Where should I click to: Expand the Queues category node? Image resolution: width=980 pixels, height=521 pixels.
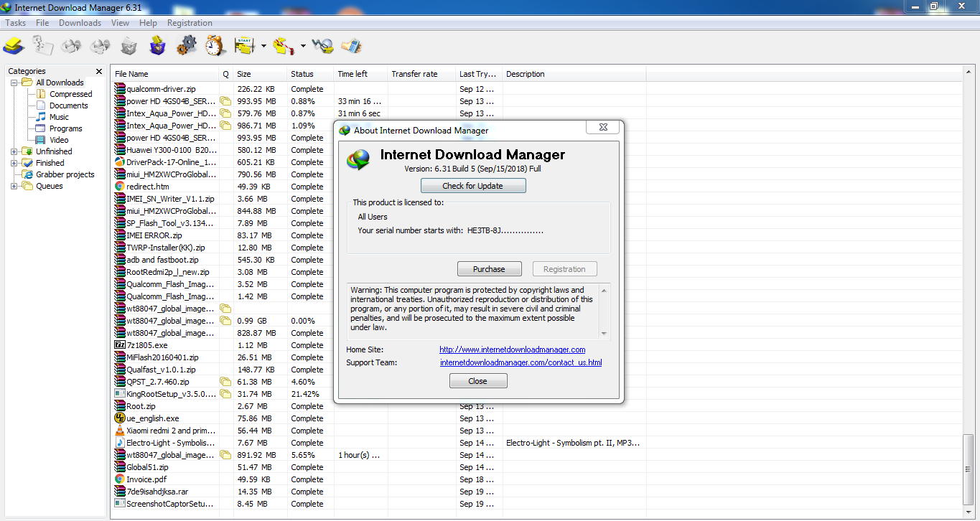pyautogui.click(x=14, y=186)
